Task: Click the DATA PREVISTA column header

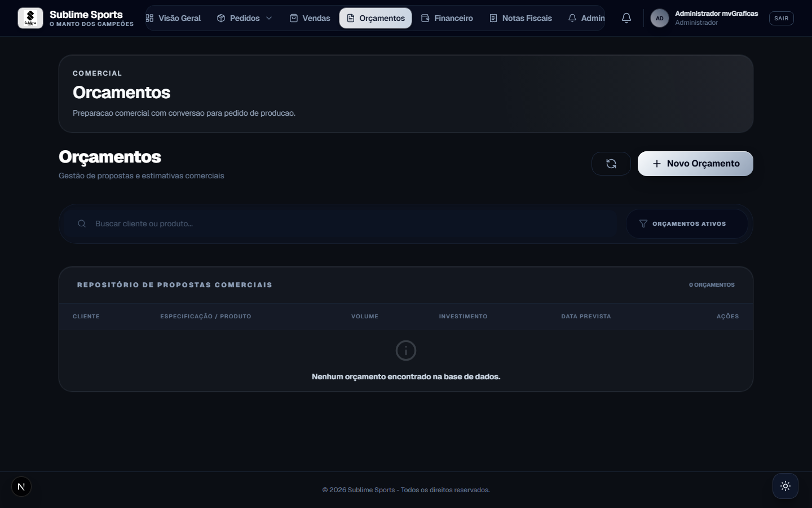Action: (x=586, y=317)
